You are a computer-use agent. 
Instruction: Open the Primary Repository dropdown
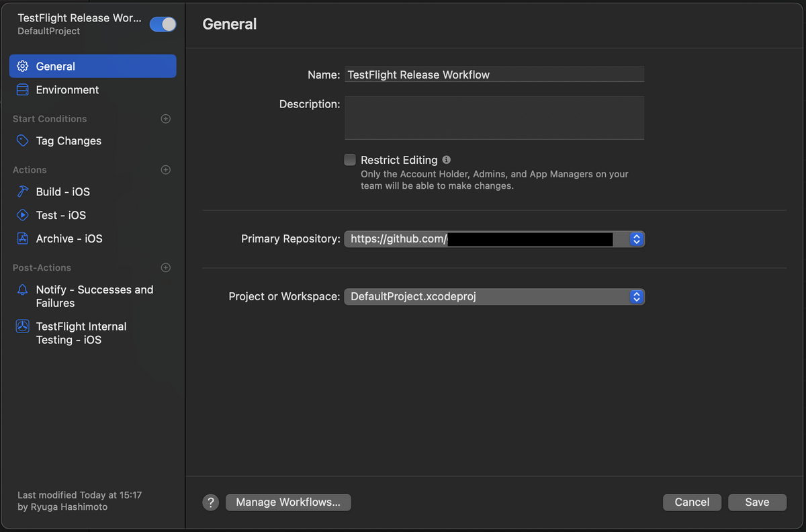coord(494,238)
